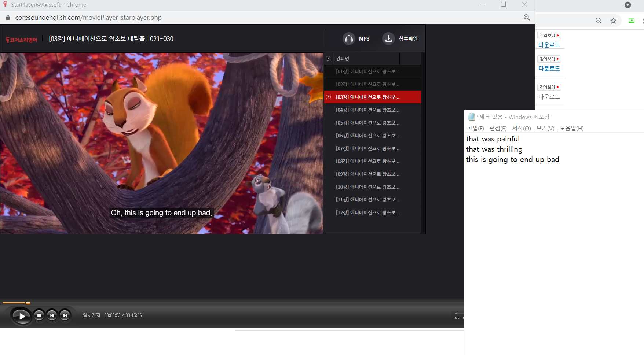Click the Notepad icon in its title bar
This screenshot has width=644, height=355.
tap(471, 117)
